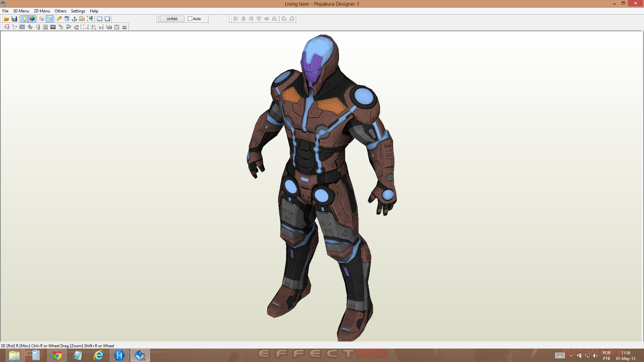Click the align top icon

click(x=259, y=19)
